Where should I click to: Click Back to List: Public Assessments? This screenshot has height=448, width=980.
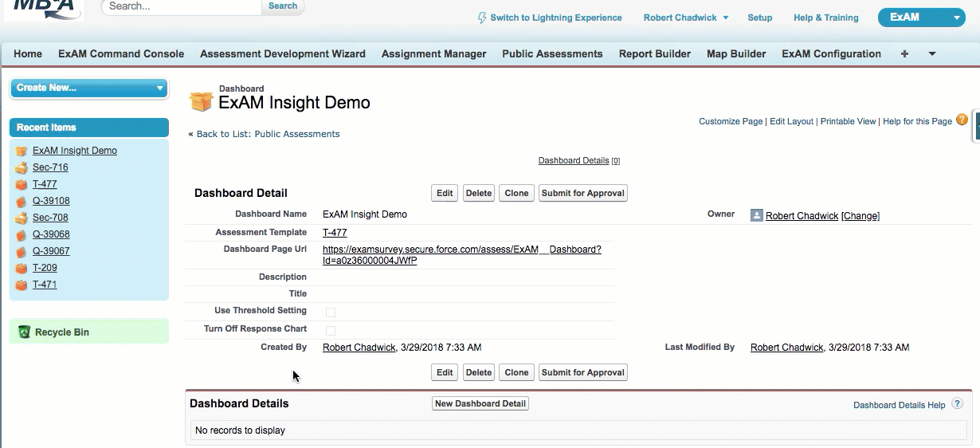pyautogui.click(x=268, y=134)
